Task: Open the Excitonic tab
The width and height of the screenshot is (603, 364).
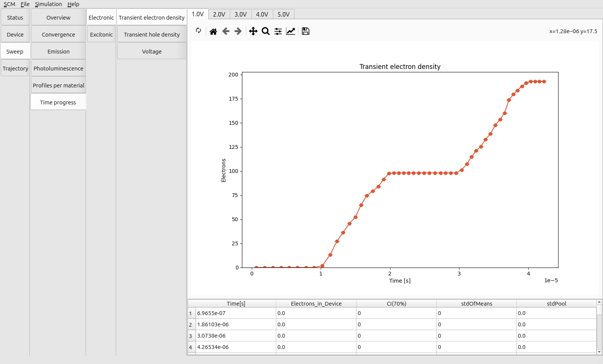Action: [101, 35]
